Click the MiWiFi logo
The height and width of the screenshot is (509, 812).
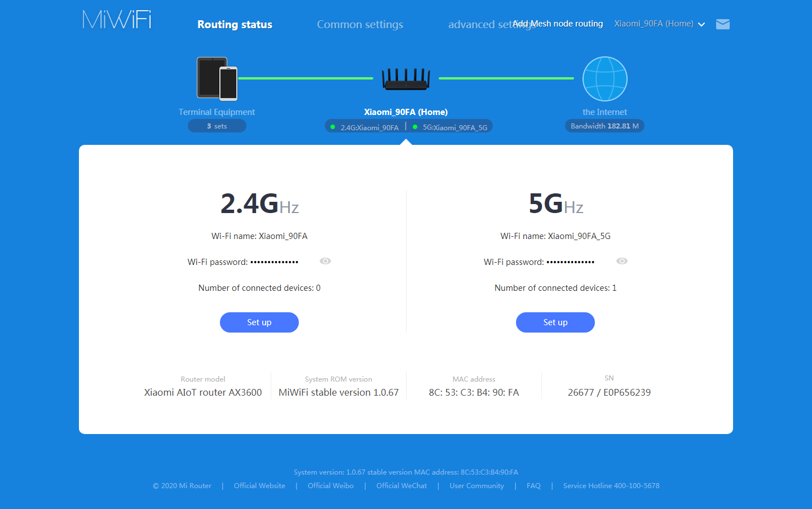[x=117, y=20]
